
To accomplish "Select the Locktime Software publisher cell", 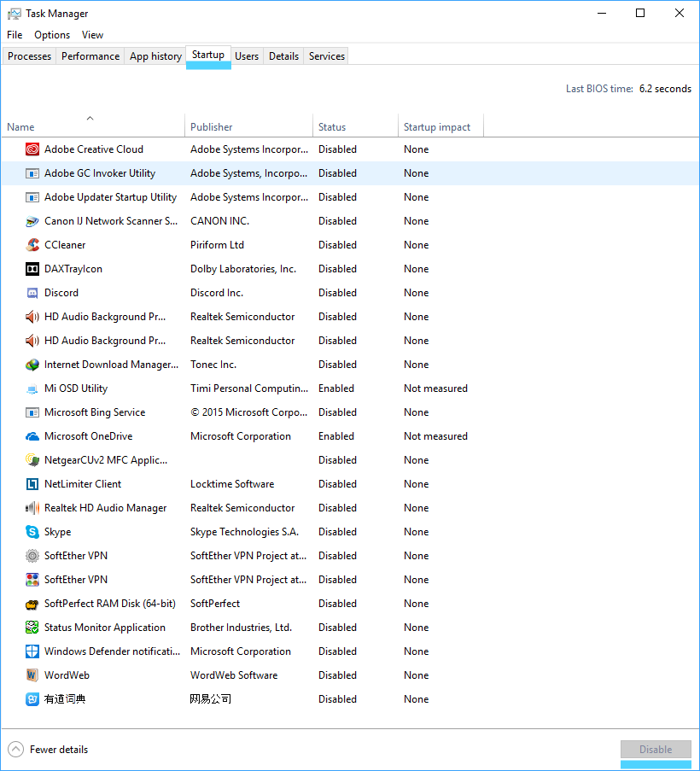I will tap(232, 484).
